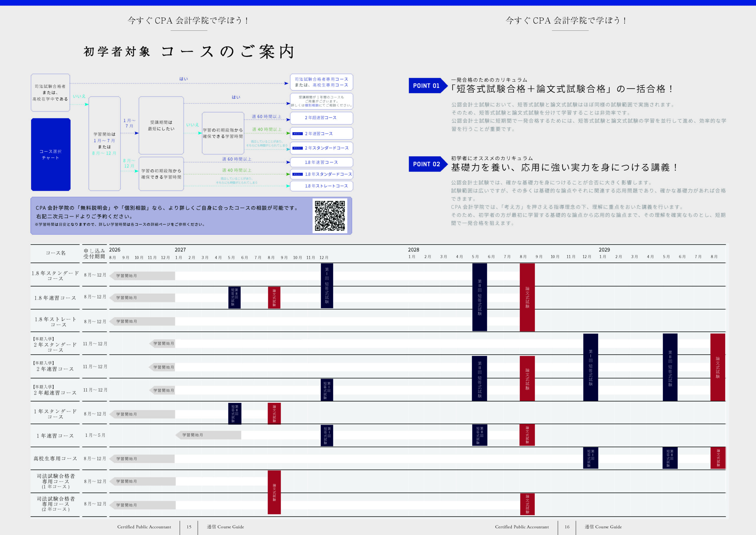
Task: Click page number 16 in the footer
Action: [x=567, y=527]
